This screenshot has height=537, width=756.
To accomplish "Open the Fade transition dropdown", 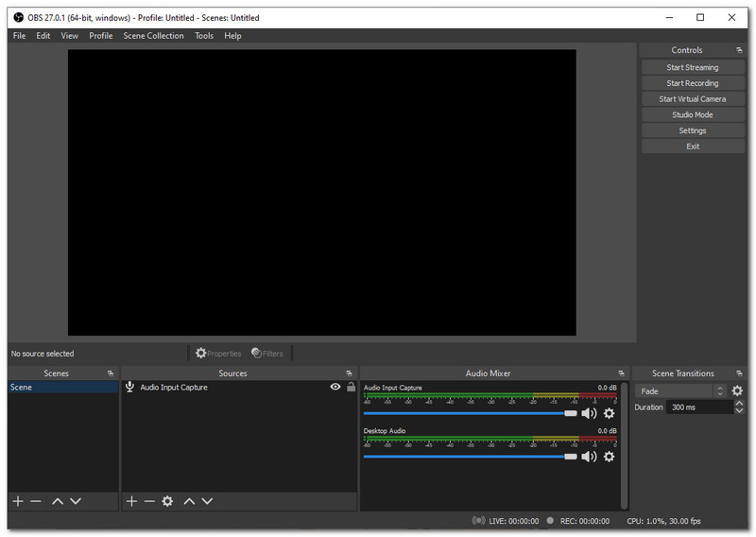I will (681, 390).
